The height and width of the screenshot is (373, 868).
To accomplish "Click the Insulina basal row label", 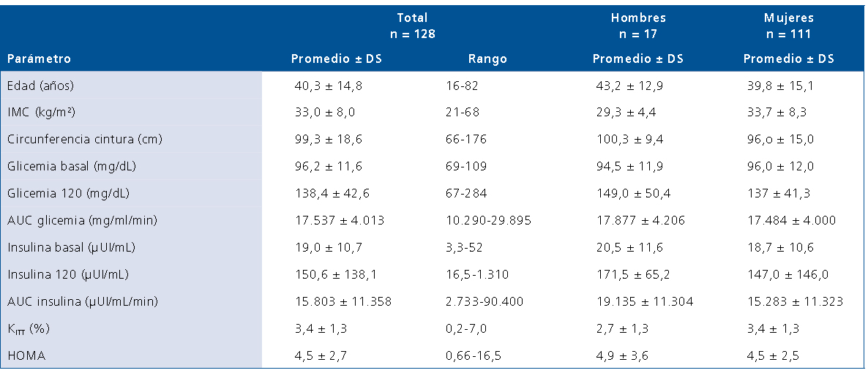I will point(71,247).
